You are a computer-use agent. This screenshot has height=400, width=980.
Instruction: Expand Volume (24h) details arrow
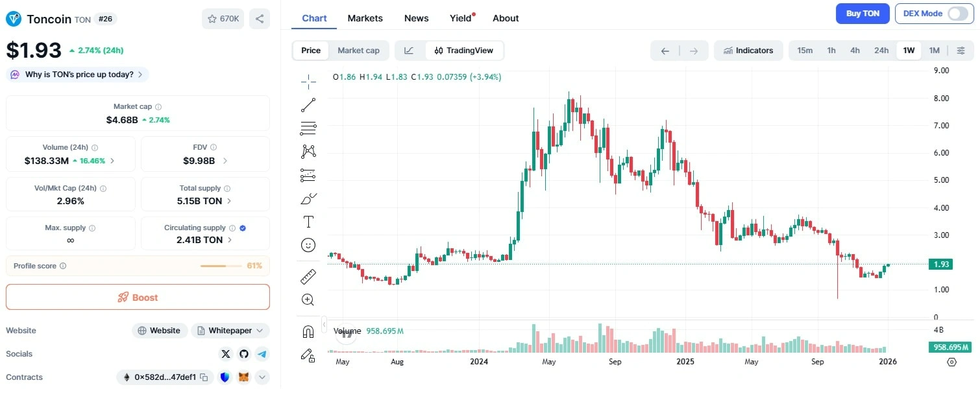pyautogui.click(x=112, y=161)
